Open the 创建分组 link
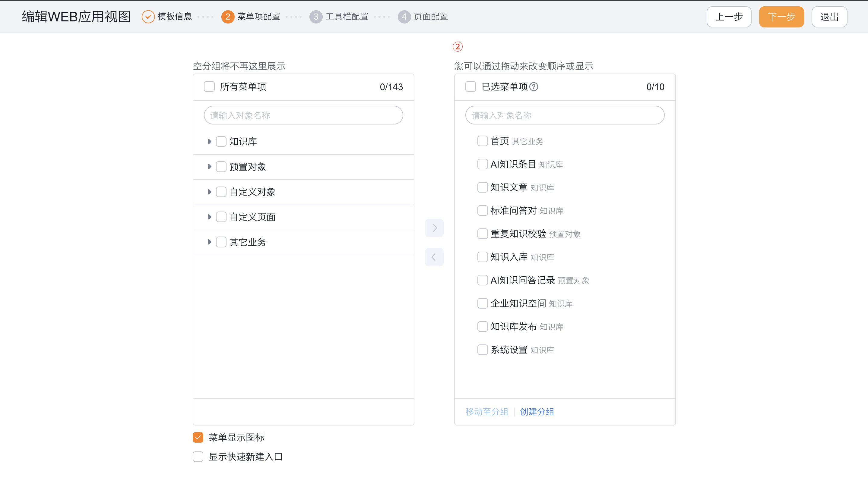868x490 pixels. pyautogui.click(x=537, y=412)
